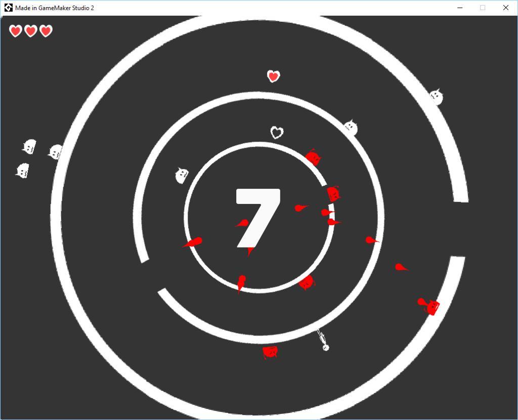The width and height of the screenshot is (518, 420).
Task: Click the middle life heart in the HUD
Action: tap(31, 31)
